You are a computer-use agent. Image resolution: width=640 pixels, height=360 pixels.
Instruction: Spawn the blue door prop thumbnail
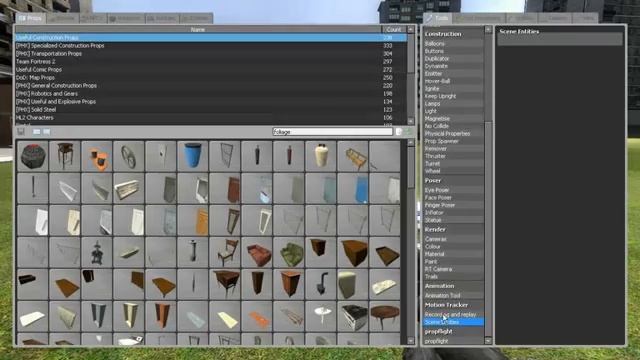pyautogui.click(x=353, y=188)
